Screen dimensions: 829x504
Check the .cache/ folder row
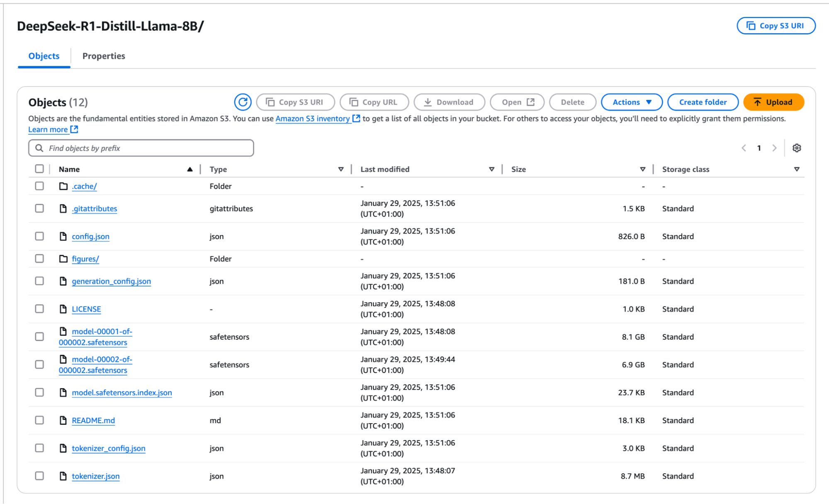pos(39,186)
